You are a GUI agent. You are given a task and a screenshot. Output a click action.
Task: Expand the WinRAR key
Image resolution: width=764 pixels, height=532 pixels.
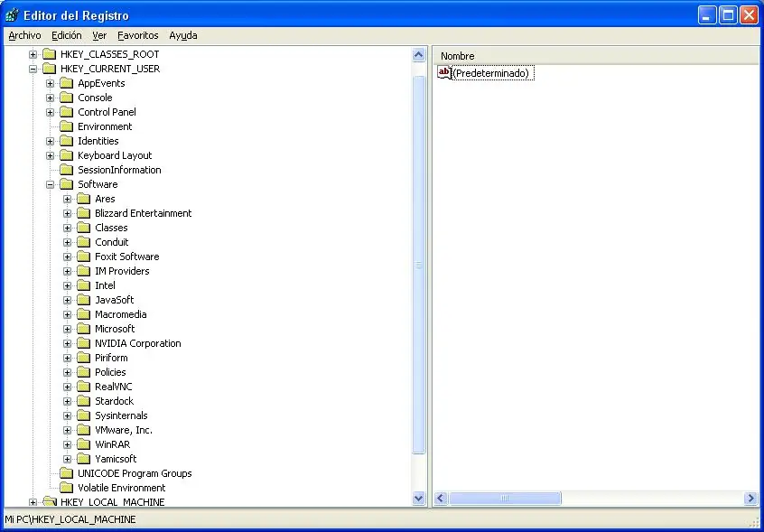click(x=67, y=444)
